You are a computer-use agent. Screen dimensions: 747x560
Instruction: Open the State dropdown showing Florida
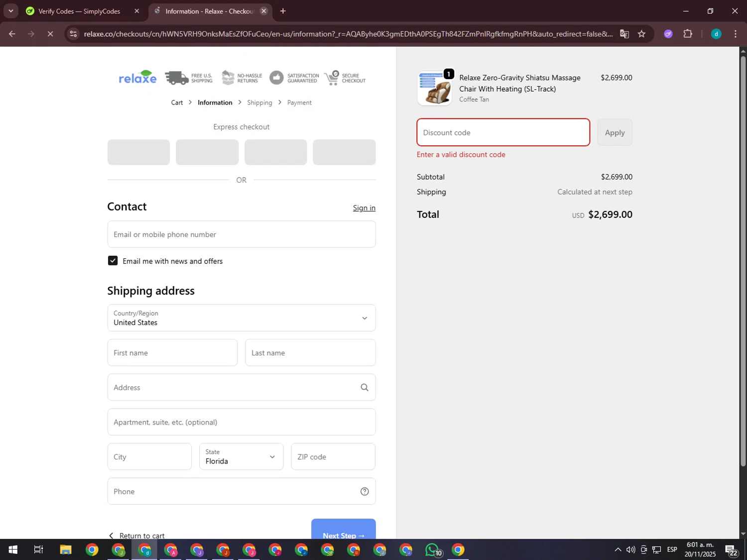pyautogui.click(x=241, y=457)
